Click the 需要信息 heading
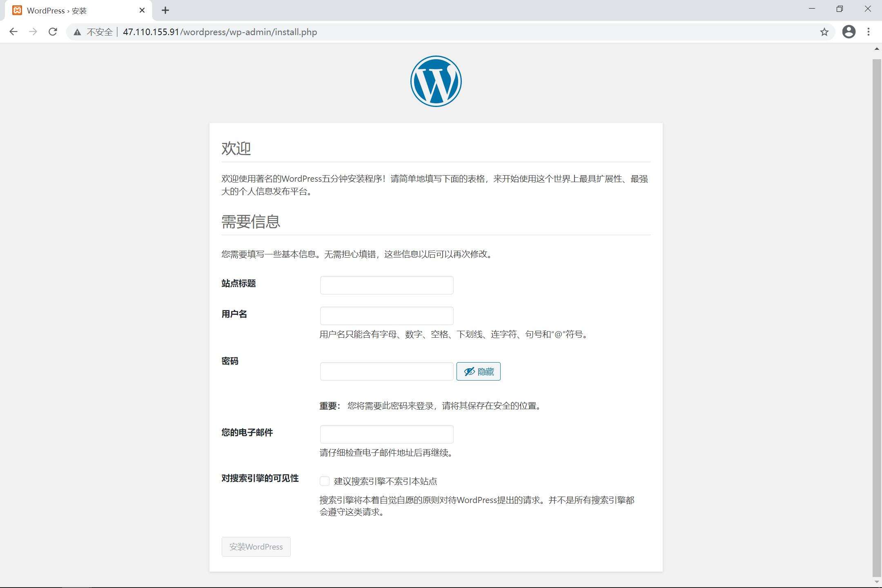This screenshot has width=882, height=588. pyautogui.click(x=251, y=221)
